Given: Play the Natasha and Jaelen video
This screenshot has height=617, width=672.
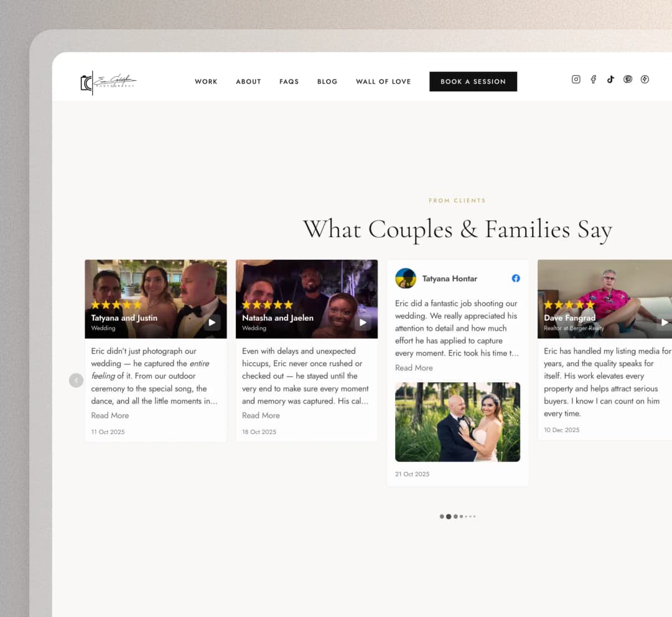Looking at the screenshot, I should coord(363,323).
